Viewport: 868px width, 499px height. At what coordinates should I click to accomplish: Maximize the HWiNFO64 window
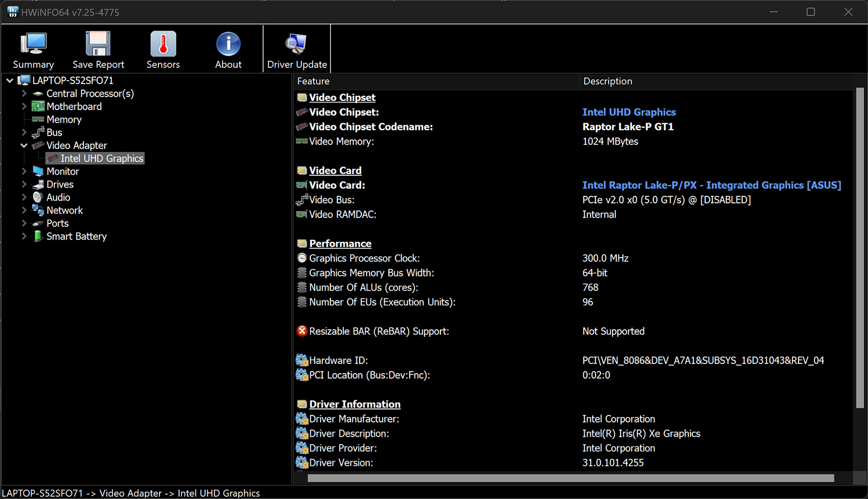pyautogui.click(x=810, y=12)
